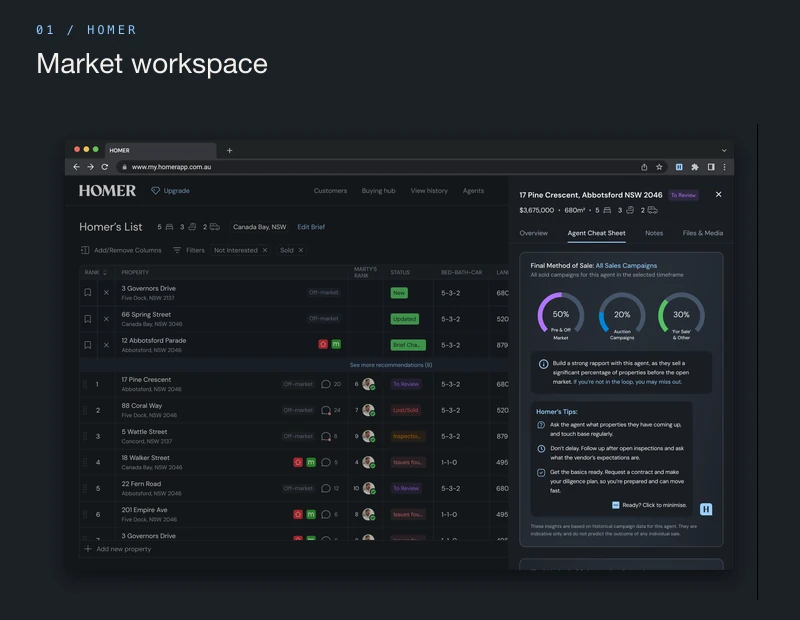The image size is (800, 620).
Task: Click the red listing icon on 201 Empire Ave
Action: coord(298,514)
